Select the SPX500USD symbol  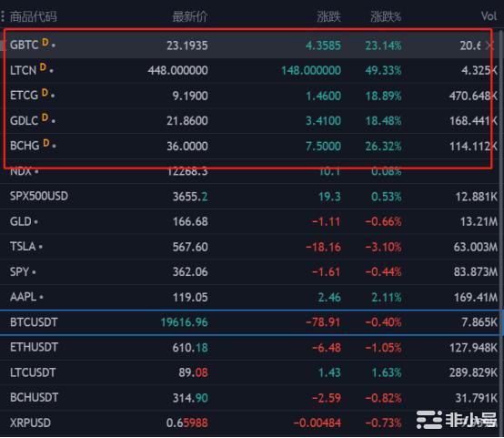click(x=39, y=196)
